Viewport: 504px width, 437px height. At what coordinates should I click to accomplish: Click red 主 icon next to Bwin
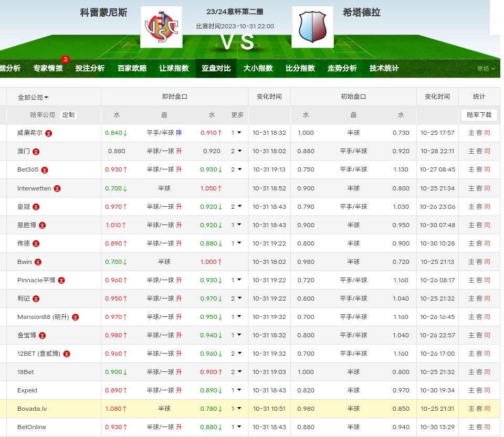click(38, 262)
